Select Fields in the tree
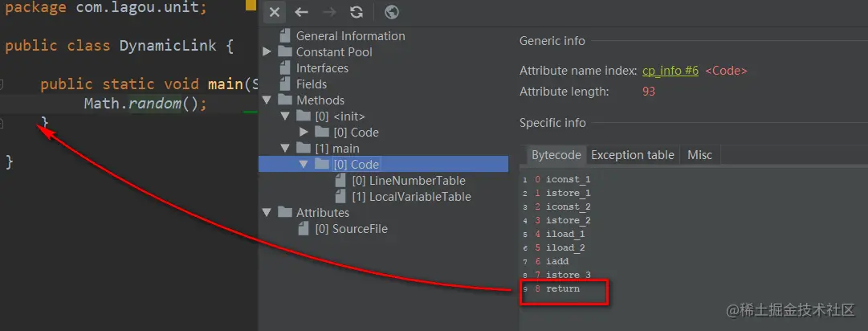 [x=311, y=84]
